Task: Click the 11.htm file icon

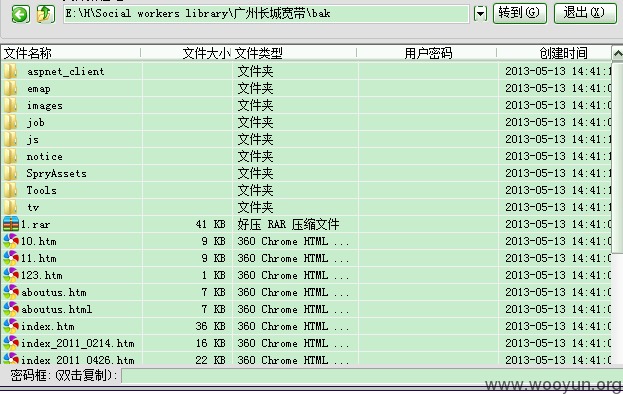Action: (11, 258)
